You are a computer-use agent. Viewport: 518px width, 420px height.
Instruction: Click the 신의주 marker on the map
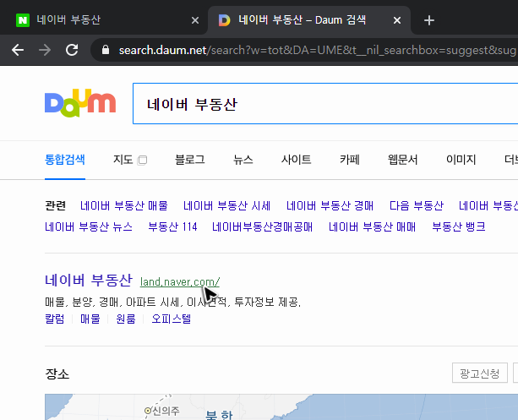(x=148, y=411)
